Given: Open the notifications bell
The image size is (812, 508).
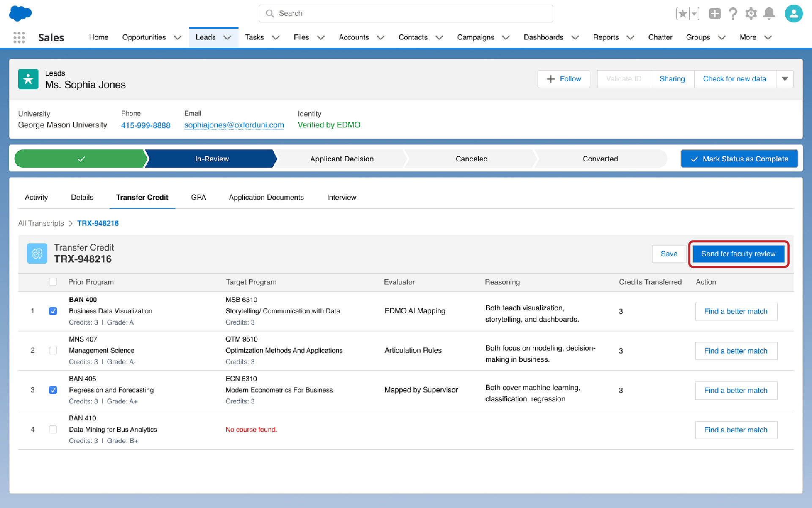Looking at the screenshot, I should (769, 14).
